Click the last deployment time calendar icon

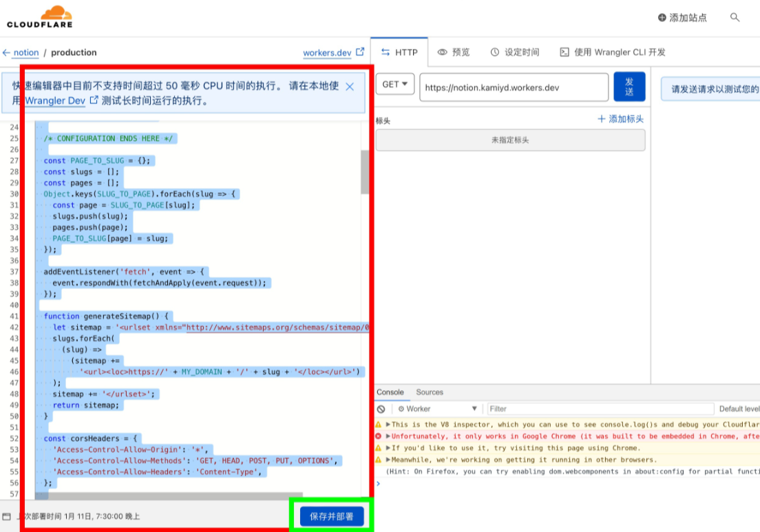coord(6,516)
